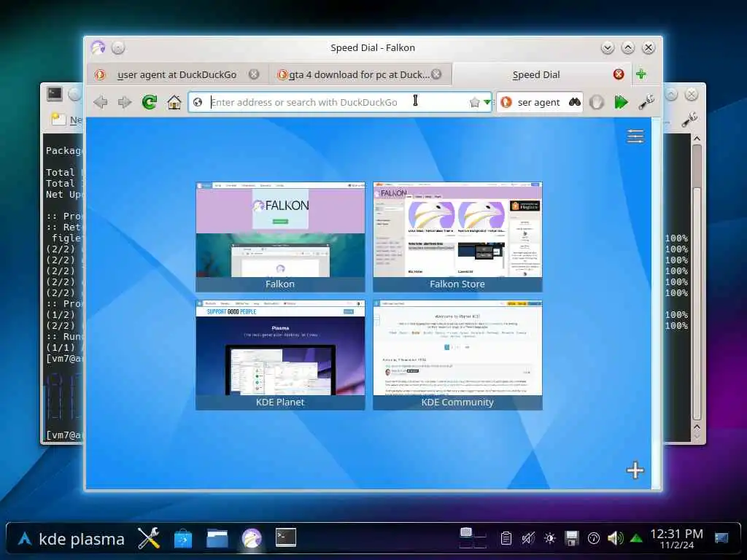747x560 pixels.
Task: Open the Falkon speed dial thumbnail
Action: (280, 237)
